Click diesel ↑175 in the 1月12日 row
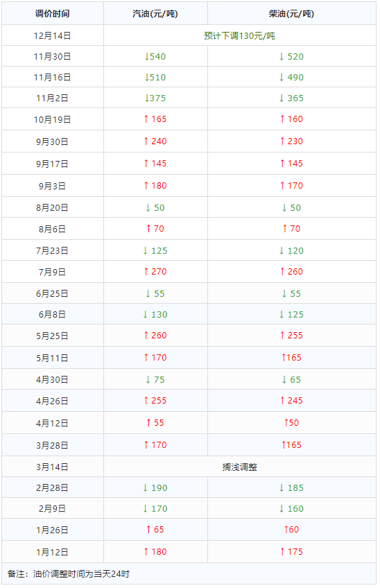 tap(291, 552)
